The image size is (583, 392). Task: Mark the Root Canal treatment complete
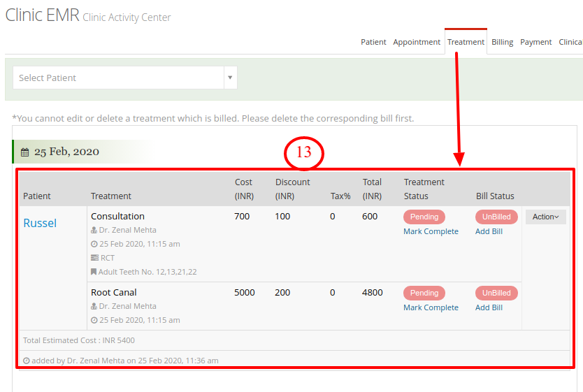431,307
